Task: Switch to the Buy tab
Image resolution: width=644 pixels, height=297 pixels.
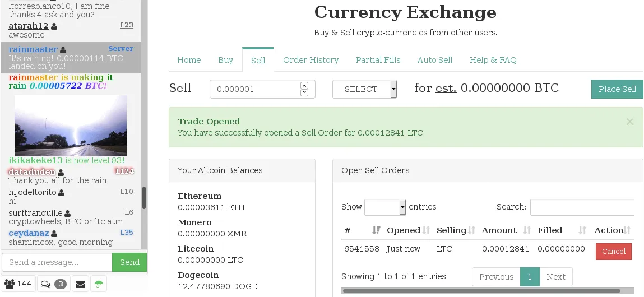Action: pyautogui.click(x=225, y=60)
